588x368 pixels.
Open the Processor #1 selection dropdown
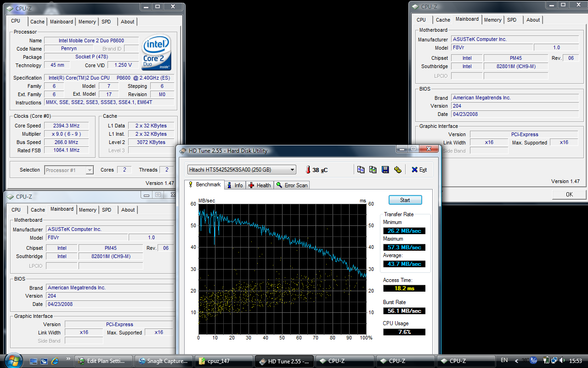pyautogui.click(x=69, y=170)
